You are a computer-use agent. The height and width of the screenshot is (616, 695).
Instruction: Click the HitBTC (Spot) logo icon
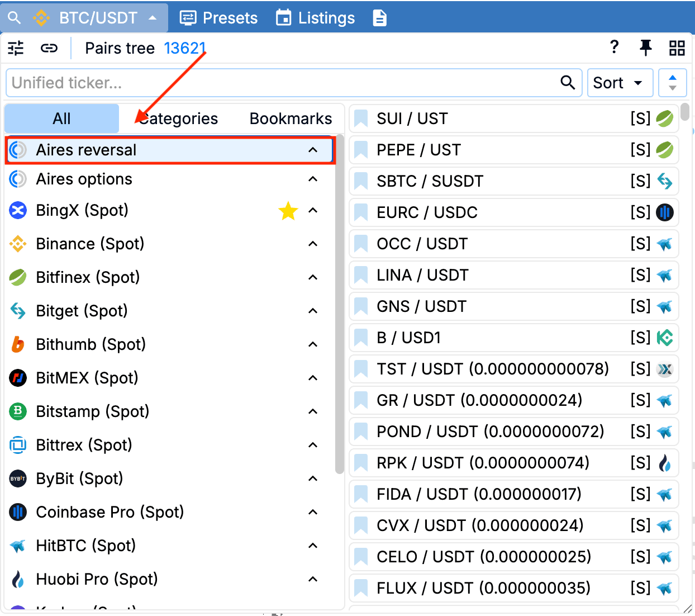(x=18, y=546)
